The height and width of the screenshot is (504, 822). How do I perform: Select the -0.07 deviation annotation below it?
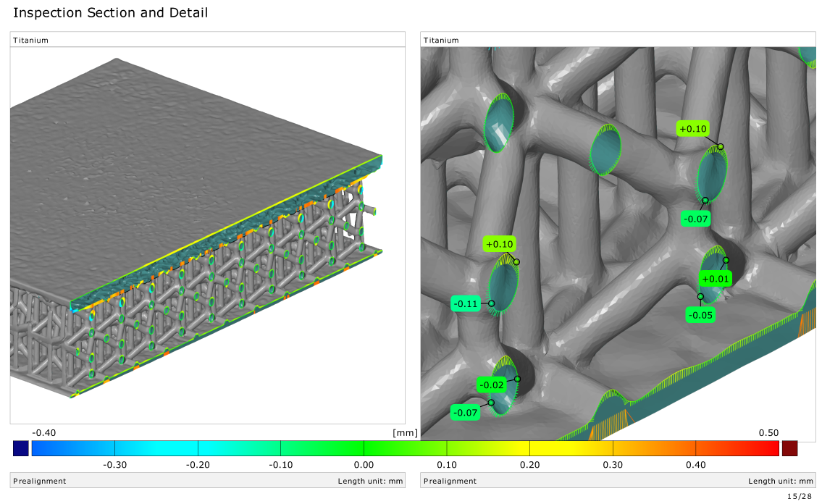(x=695, y=218)
